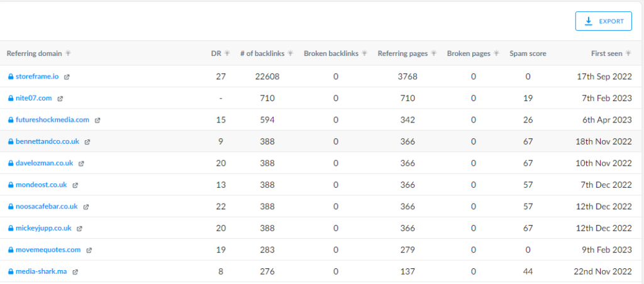Click lightbulb hint beside First seen header

click(628, 53)
